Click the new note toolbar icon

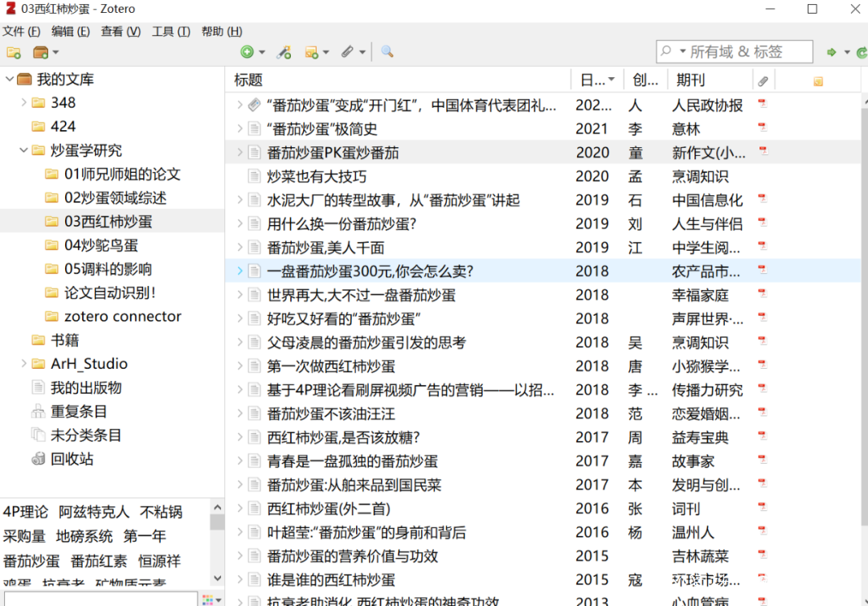coord(312,52)
